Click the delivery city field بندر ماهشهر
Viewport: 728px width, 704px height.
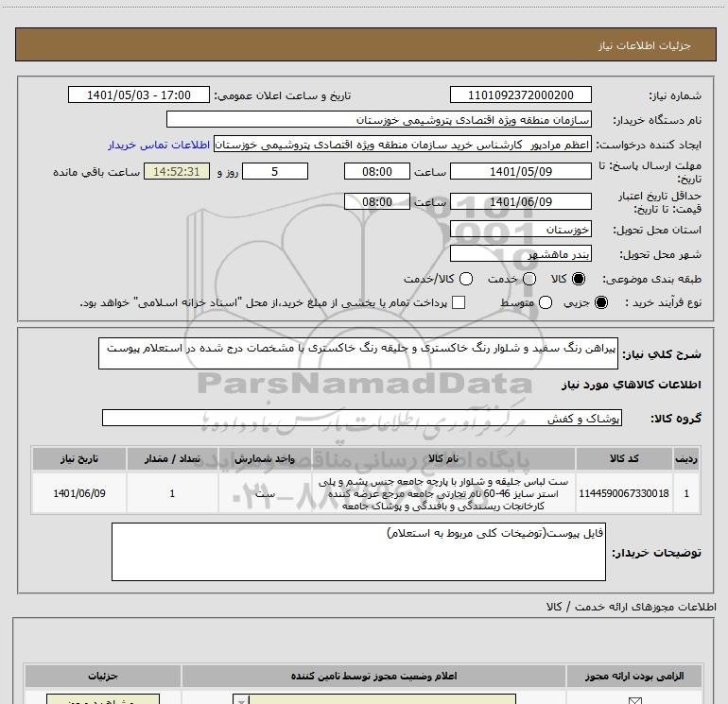[520, 254]
